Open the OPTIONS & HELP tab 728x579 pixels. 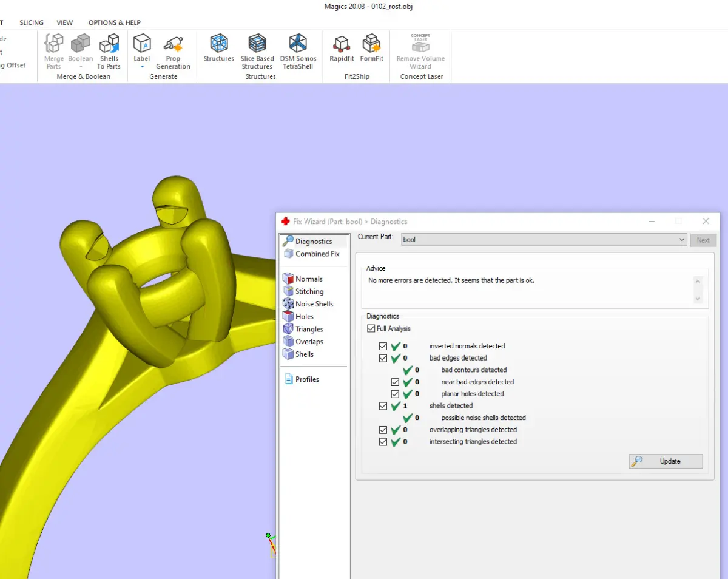(115, 22)
